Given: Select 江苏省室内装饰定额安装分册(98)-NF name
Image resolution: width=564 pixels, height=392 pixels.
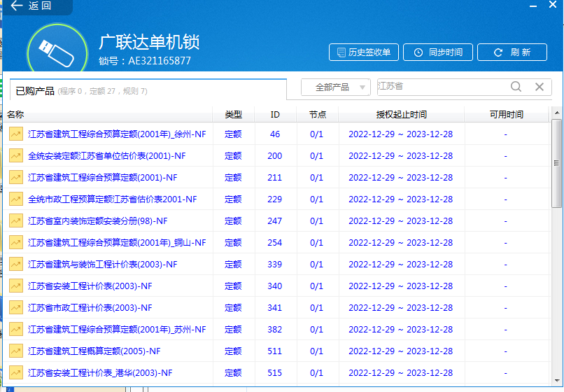Looking at the screenshot, I should 98,221.
